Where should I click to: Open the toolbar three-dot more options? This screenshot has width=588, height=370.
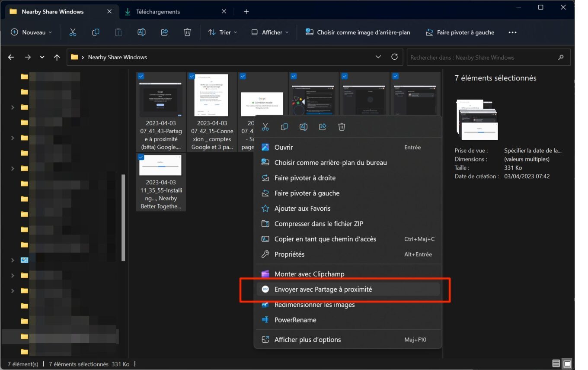[x=512, y=32]
